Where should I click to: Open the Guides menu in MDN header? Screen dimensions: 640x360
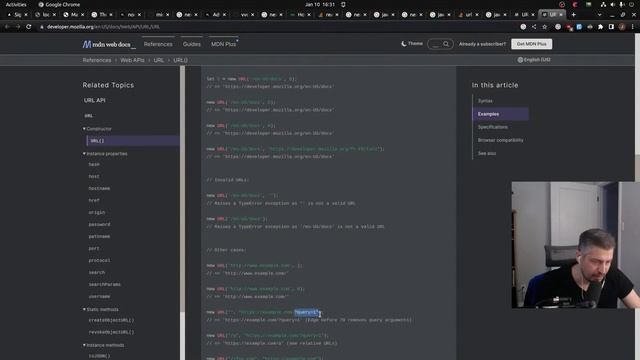192,44
